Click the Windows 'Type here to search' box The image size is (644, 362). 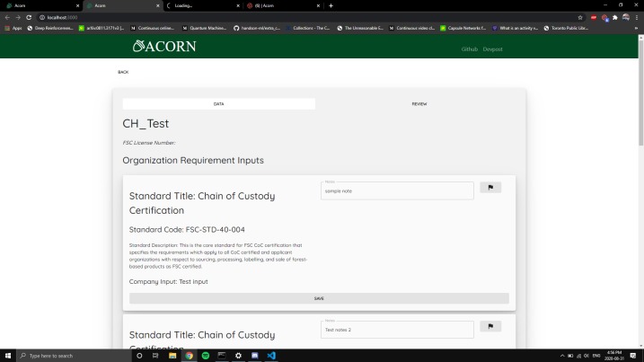tap(74, 356)
